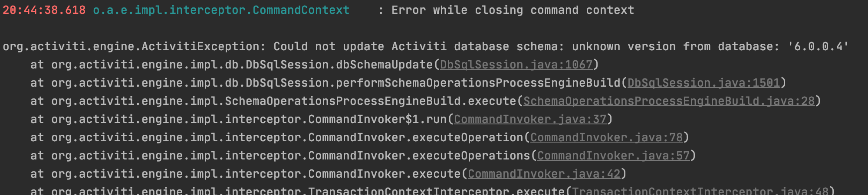Viewport: 868px width, 195px height.
Task: Click the CommandInvoker.executeOperations frame at line 57
Action: [419, 156]
